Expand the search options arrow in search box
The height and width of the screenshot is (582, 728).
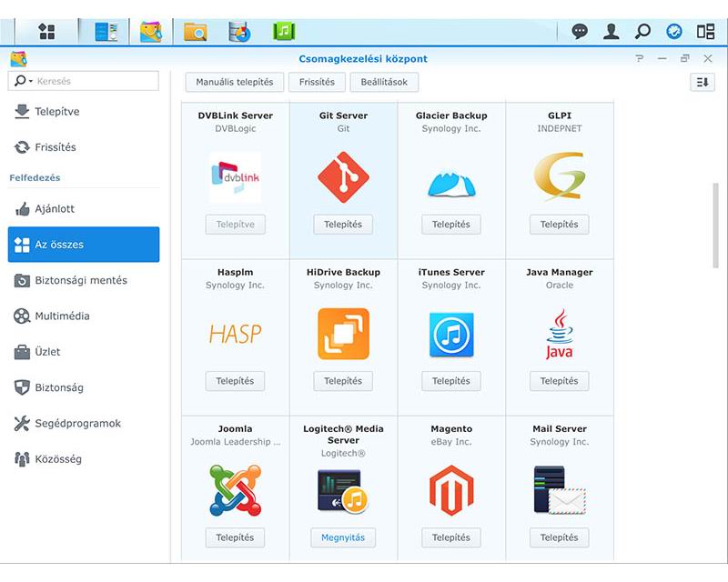pos(32,80)
